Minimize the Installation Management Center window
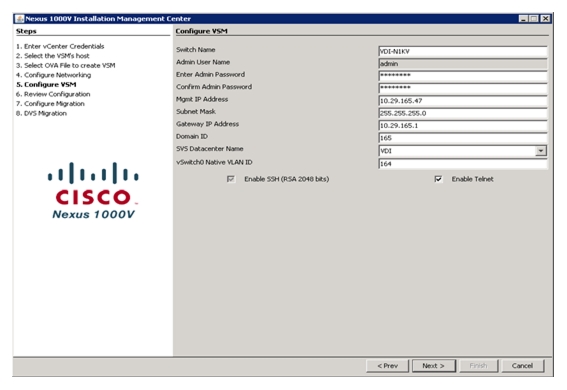567x390 pixels. [x=523, y=18]
